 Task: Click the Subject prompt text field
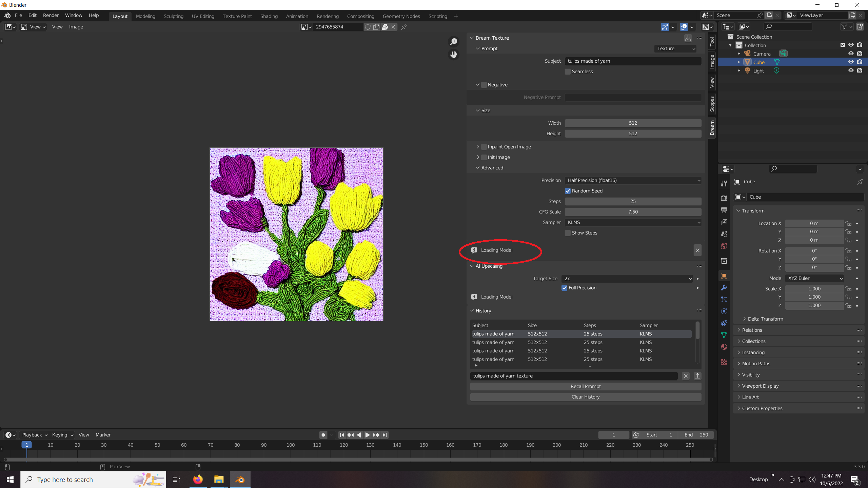[633, 61]
